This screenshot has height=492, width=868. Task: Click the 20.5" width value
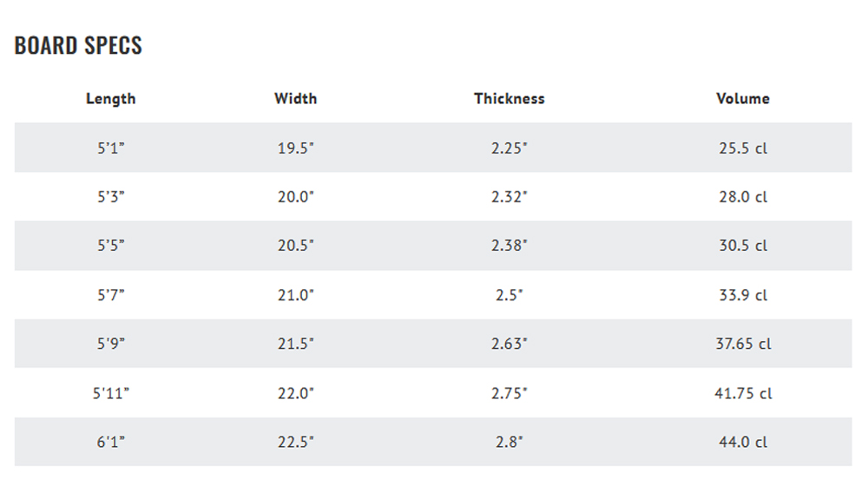pyautogui.click(x=296, y=246)
